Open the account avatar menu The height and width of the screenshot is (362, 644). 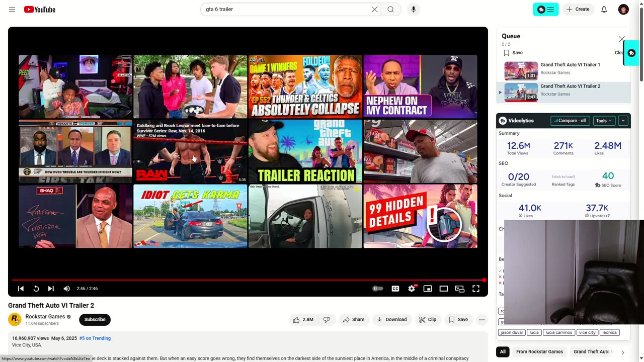tap(623, 10)
